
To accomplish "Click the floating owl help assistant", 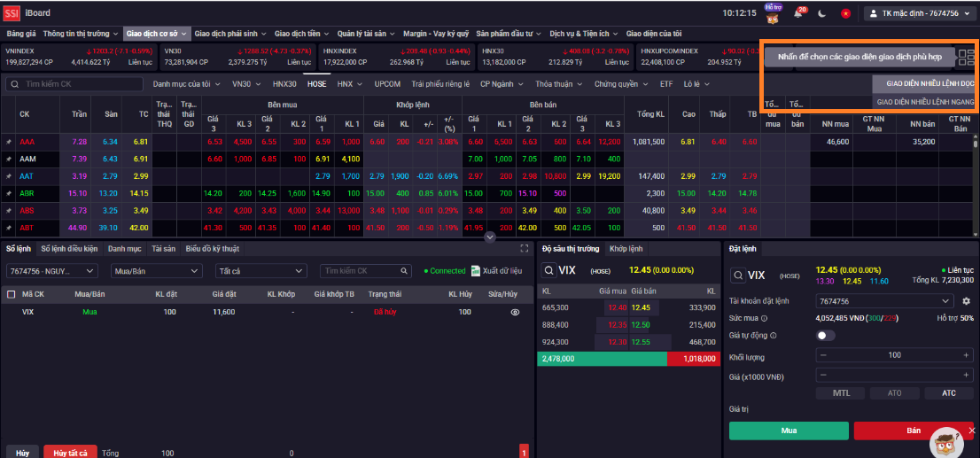I will pos(947,442).
